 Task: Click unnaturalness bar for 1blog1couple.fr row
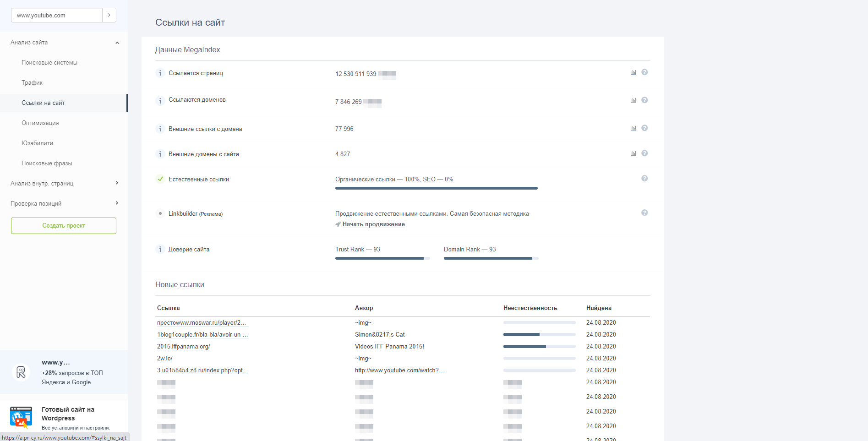[540, 335]
